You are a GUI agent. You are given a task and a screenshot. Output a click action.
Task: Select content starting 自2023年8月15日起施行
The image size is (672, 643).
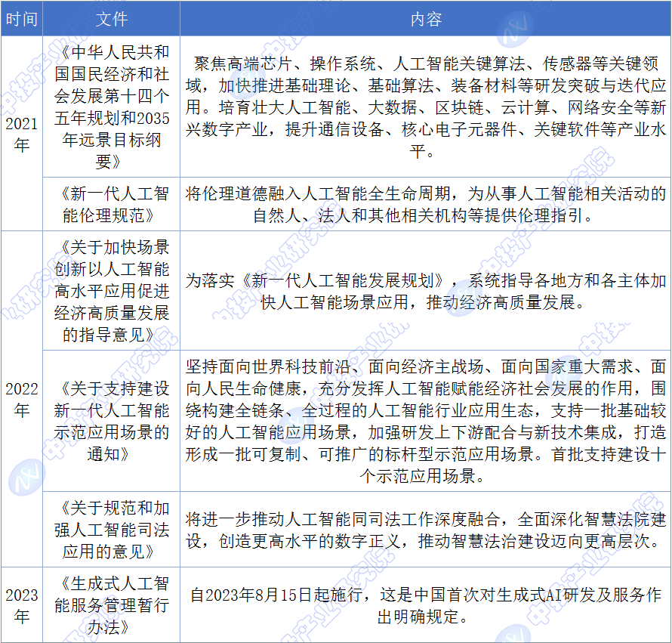pyautogui.click(x=425, y=606)
